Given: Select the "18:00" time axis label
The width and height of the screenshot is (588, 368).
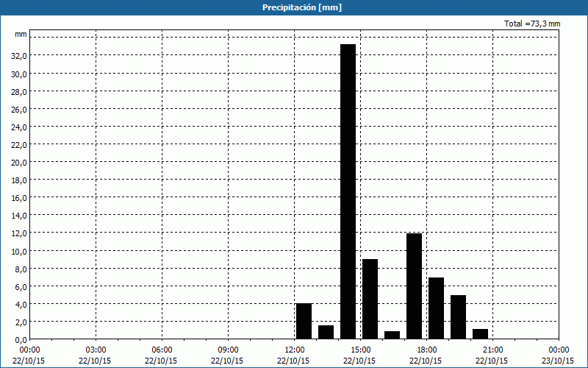Looking at the screenshot, I should [x=427, y=350].
